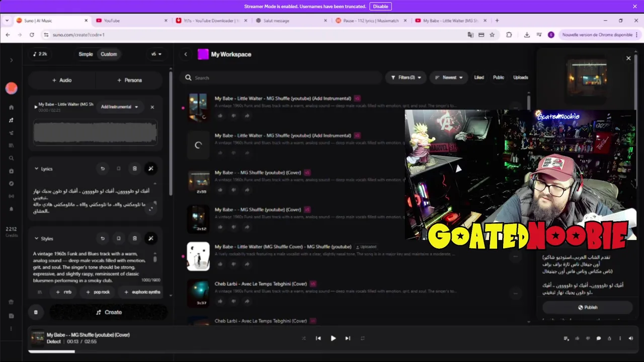Open the Home icon in Suno sidebar
The width and height of the screenshot is (644, 362).
tap(11, 108)
